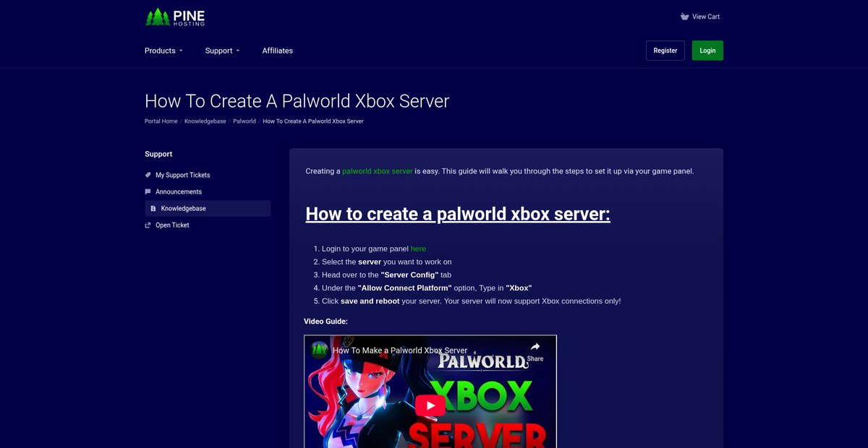This screenshot has width=868, height=448.
Task: Click the YouTube share arrow icon
Action: (x=535, y=347)
